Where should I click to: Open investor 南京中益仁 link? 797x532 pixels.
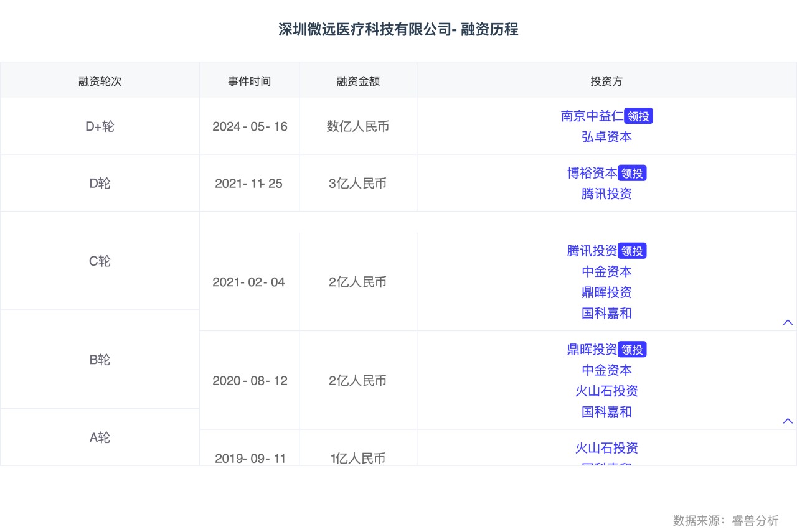click(592, 116)
